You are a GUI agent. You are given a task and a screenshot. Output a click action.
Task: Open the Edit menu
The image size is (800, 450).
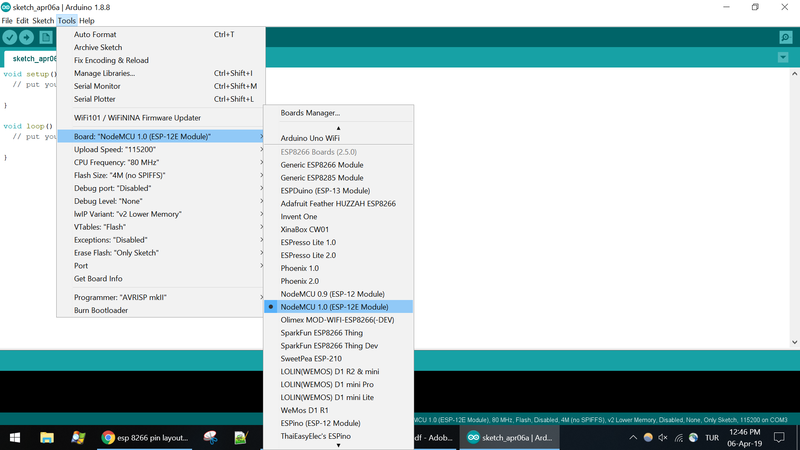tap(22, 21)
